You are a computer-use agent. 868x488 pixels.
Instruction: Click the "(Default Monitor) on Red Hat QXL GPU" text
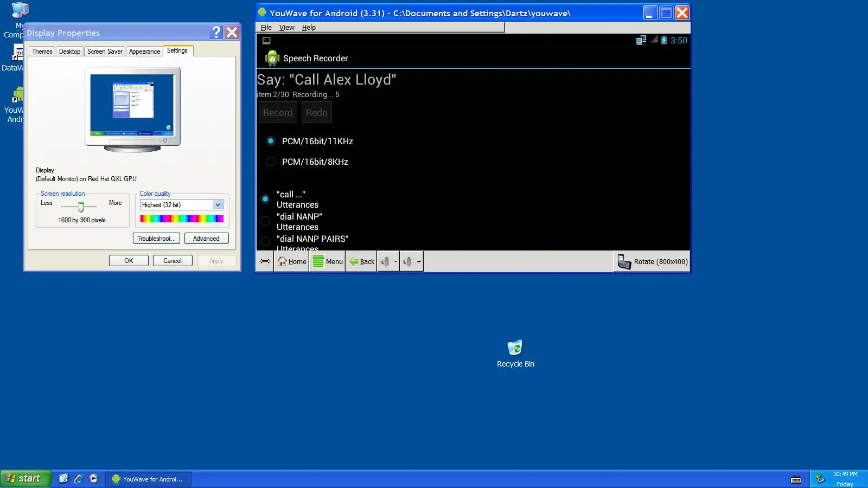pyautogui.click(x=86, y=179)
